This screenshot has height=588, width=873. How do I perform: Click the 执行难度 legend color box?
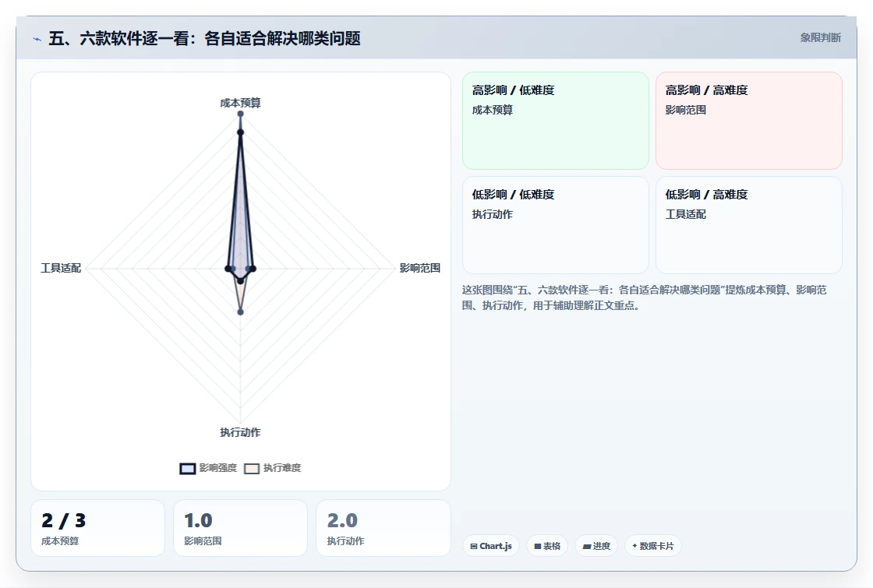click(x=252, y=469)
